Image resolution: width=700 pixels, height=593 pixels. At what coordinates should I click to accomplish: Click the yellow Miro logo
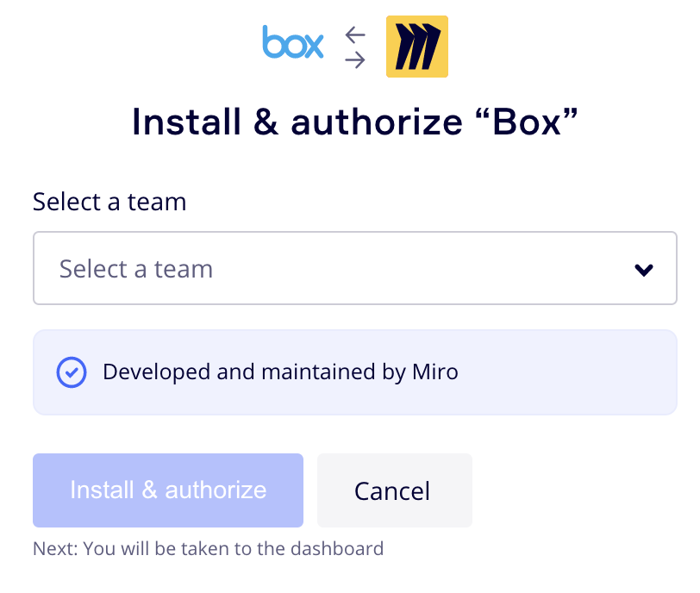[x=416, y=47]
